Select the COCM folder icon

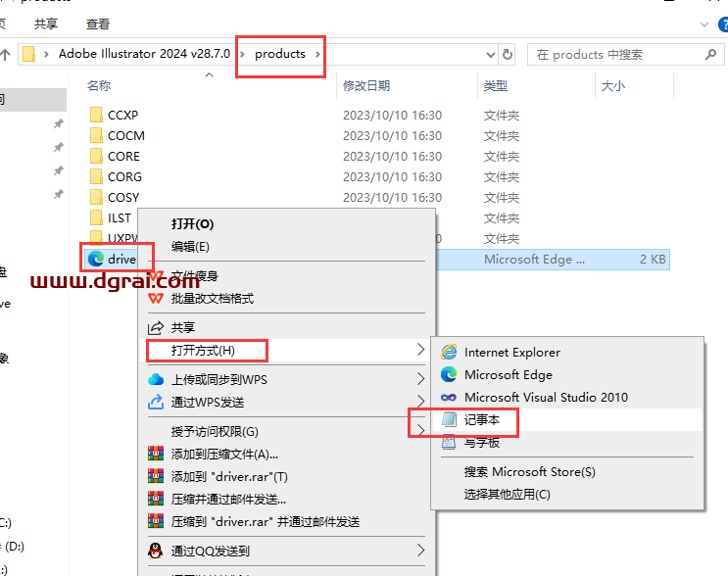click(96, 135)
